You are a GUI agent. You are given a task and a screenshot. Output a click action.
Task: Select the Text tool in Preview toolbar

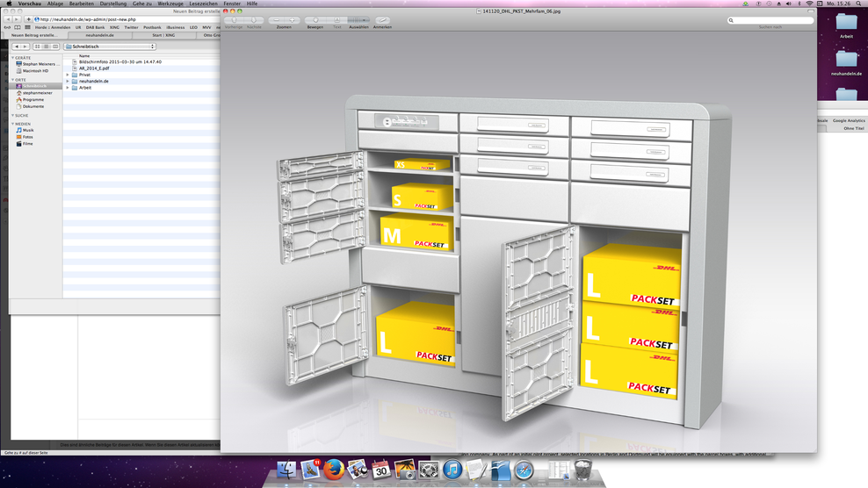(336, 20)
